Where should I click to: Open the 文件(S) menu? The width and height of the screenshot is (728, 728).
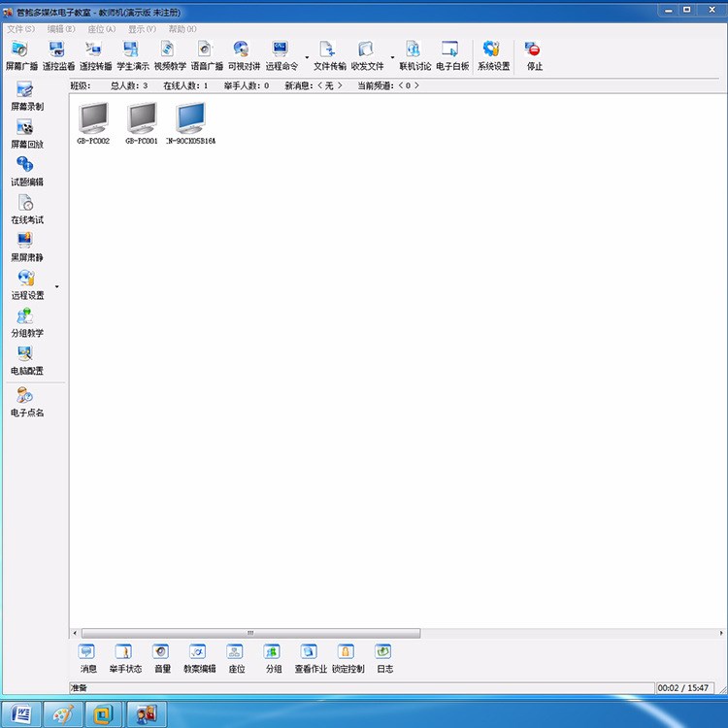20,29
